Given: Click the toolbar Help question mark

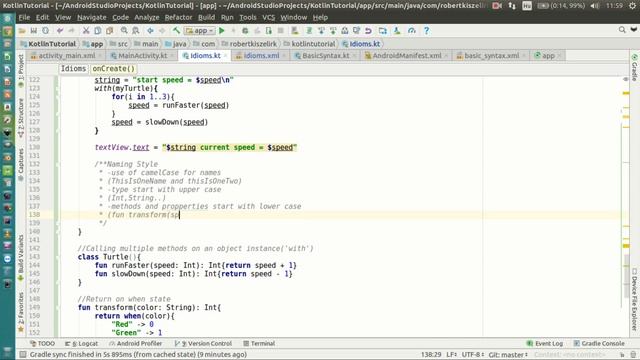Looking at the screenshot, I should pos(426,31).
